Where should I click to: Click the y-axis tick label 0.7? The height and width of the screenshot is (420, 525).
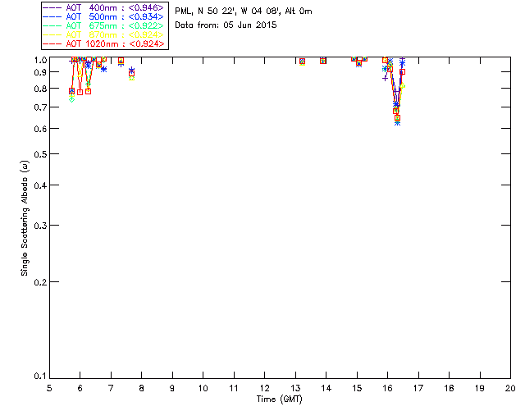[x=40, y=107]
